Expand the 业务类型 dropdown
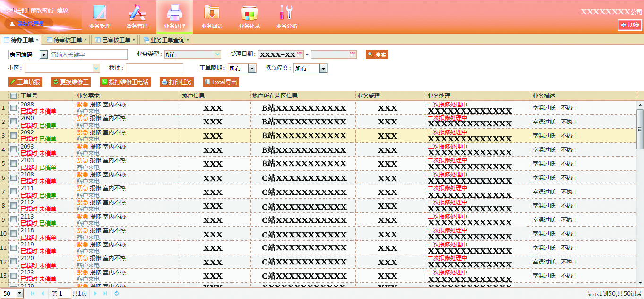644x299 pixels. (x=217, y=55)
